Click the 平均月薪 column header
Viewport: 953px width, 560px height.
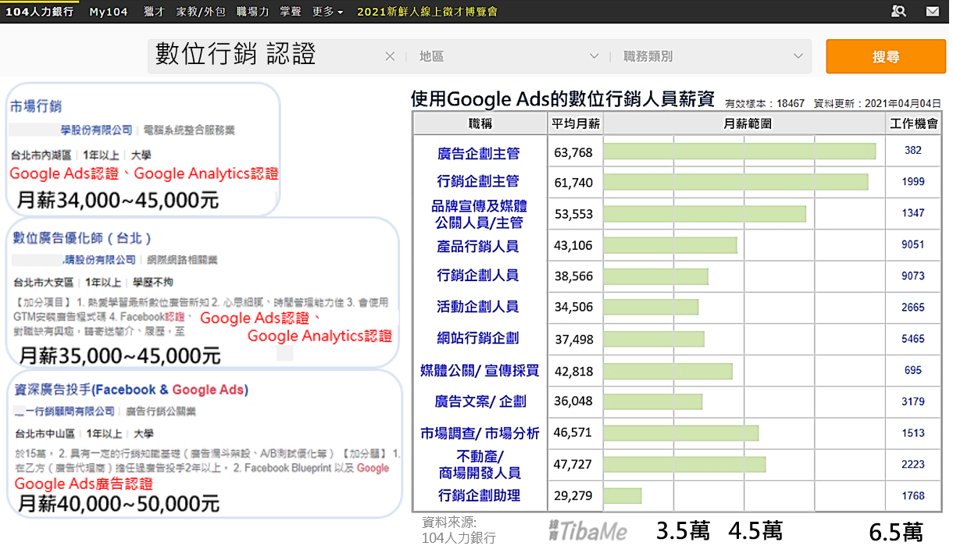[576, 123]
